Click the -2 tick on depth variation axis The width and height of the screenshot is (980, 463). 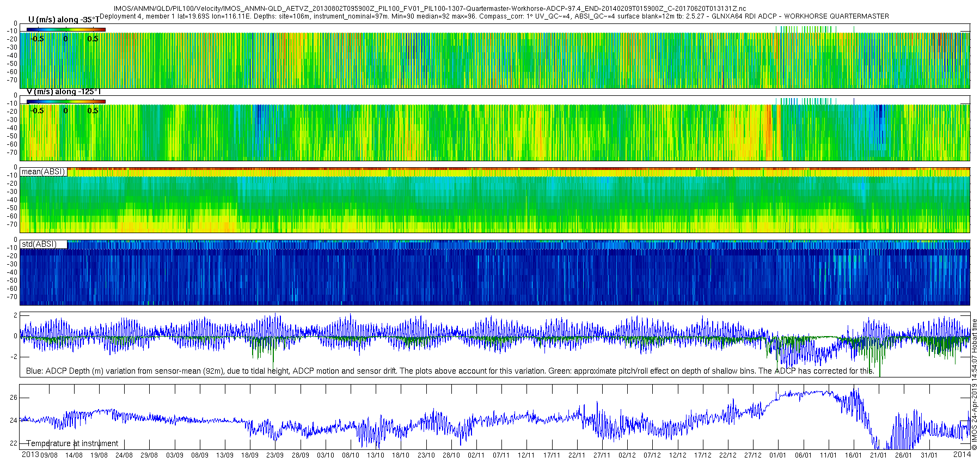(x=14, y=357)
